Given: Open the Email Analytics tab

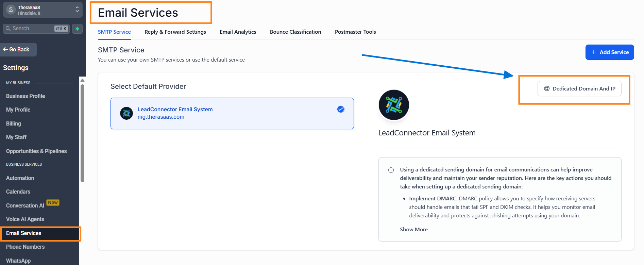Looking at the screenshot, I should click(238, 32).
